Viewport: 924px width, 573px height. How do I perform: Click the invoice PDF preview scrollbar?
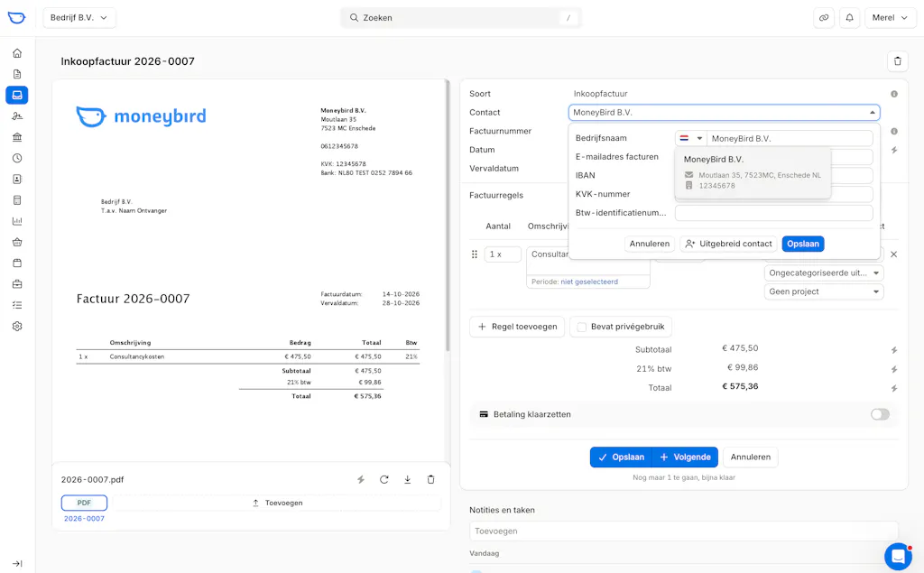pos(448,215)
